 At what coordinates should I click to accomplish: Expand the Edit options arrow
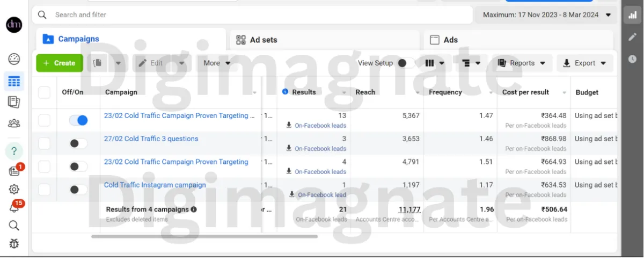coord(181,63)
